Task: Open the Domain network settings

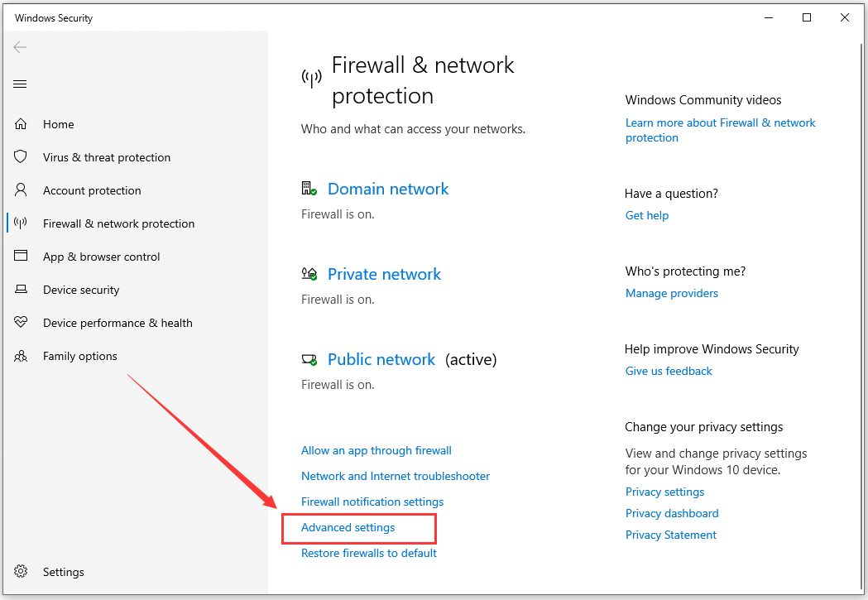Action: tap(388, 189)
